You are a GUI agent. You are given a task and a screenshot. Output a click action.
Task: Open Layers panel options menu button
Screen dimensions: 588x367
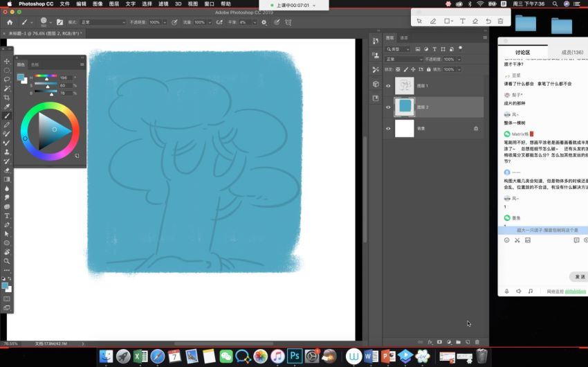485,37
